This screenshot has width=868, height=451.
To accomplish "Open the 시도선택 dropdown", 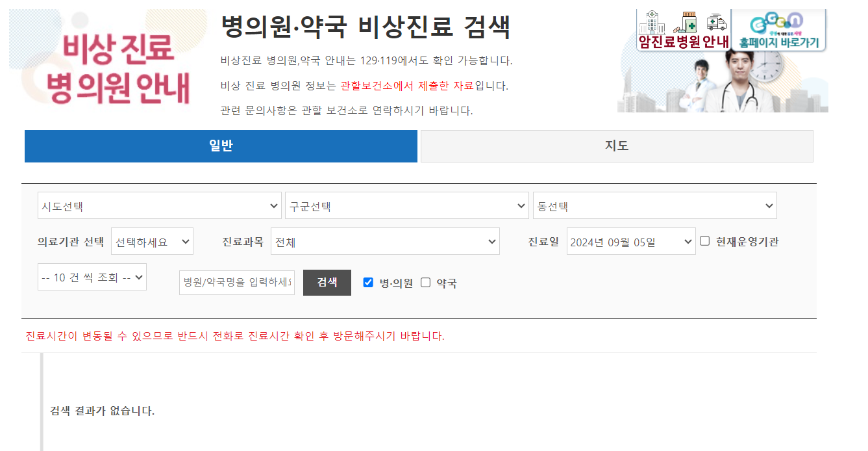I will pos(159,205).
